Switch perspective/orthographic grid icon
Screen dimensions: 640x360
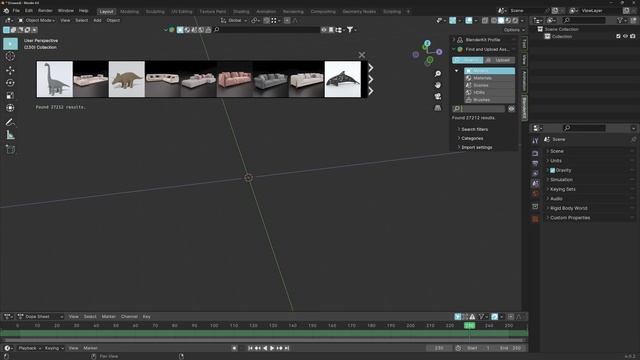[438, 108]
